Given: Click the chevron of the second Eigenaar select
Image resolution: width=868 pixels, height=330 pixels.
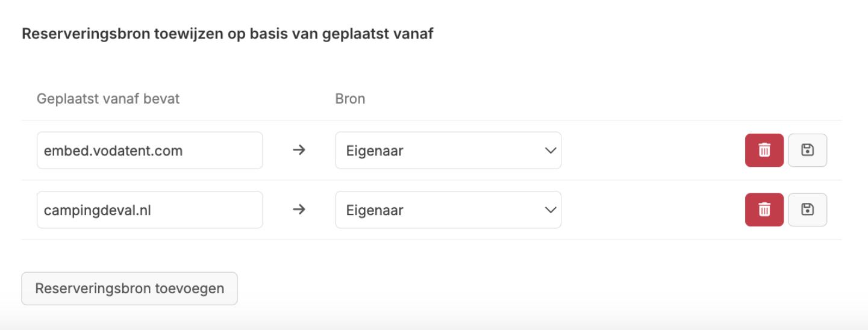Looking at the screenshot, I should point(549,210).
